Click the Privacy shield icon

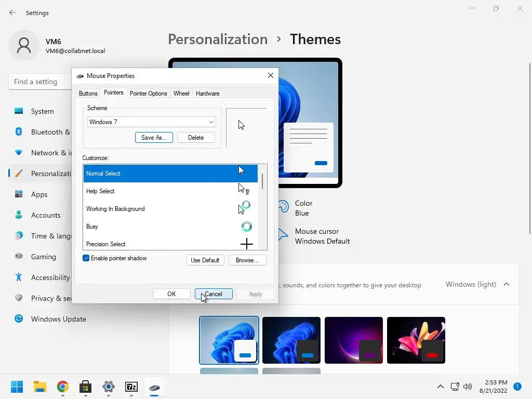[19, 298]
